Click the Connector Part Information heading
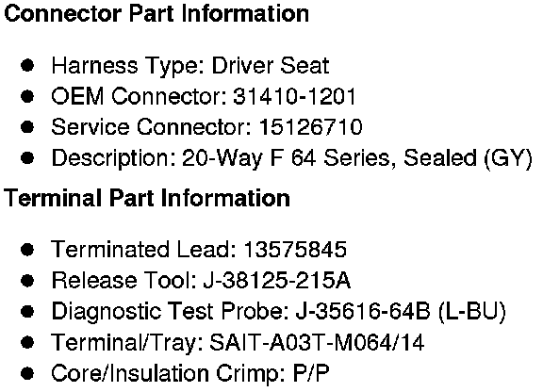The height and width of the screenshot is (392, 543). (156, 13)
